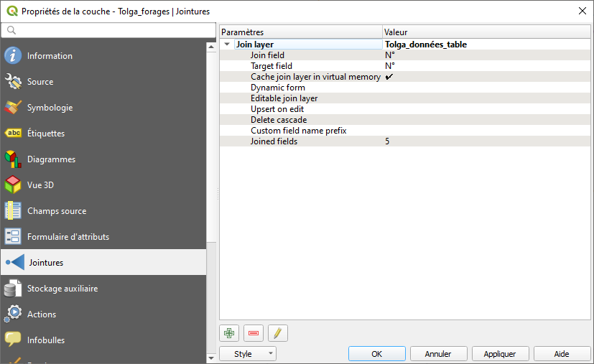Screen dimensions: 594x364
Task: Click the cache join layer checkmark
Action: point(389,77)
